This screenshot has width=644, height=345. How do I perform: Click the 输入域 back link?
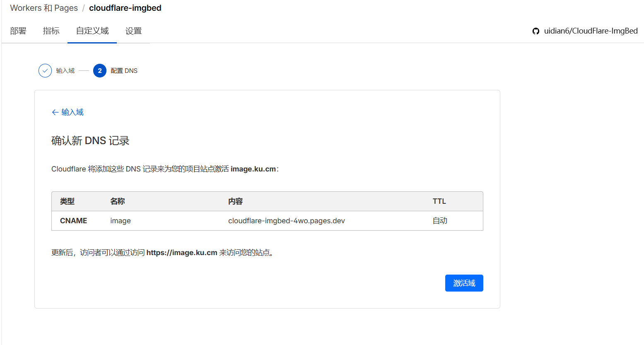72,112
